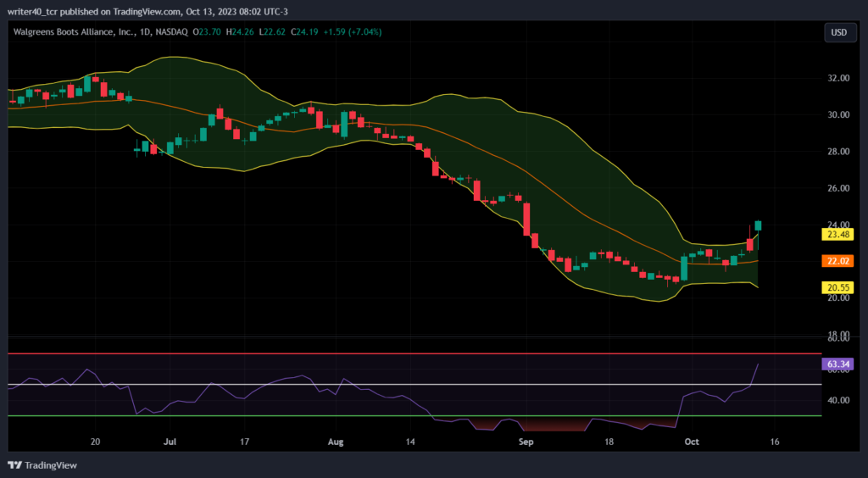This screenshot has width=868, height=478.
Task: Select the 23.48 upper band price label
Action: point(837,234)
